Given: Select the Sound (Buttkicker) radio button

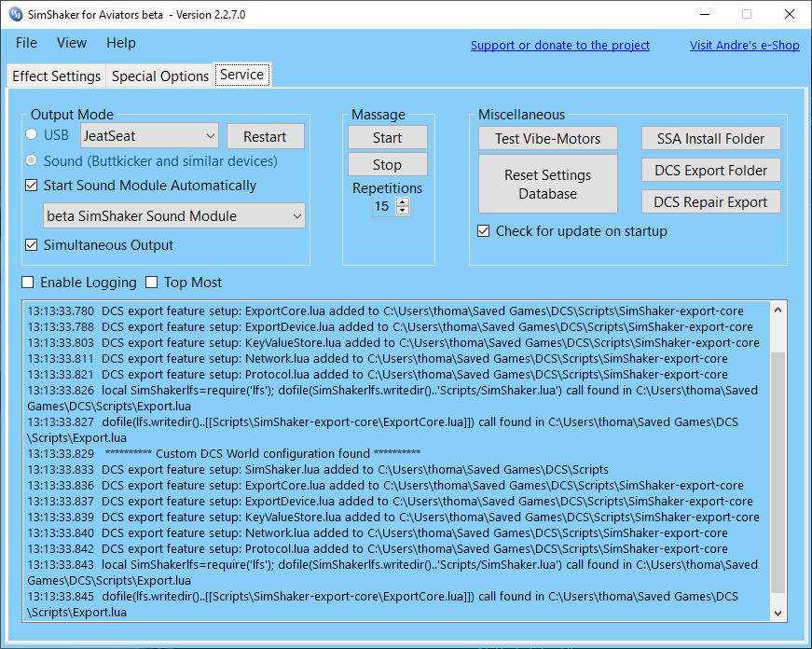Looking at the screenshot, I should click(32, 160).
